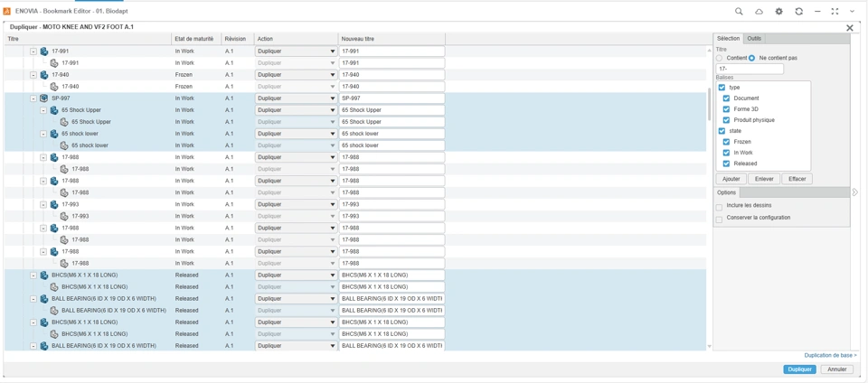Viewport: 868px width, 383px height.
Task: Click product icon of parent 65 Shock Upper
Action: pyautogui.click(x=53, y=110)
